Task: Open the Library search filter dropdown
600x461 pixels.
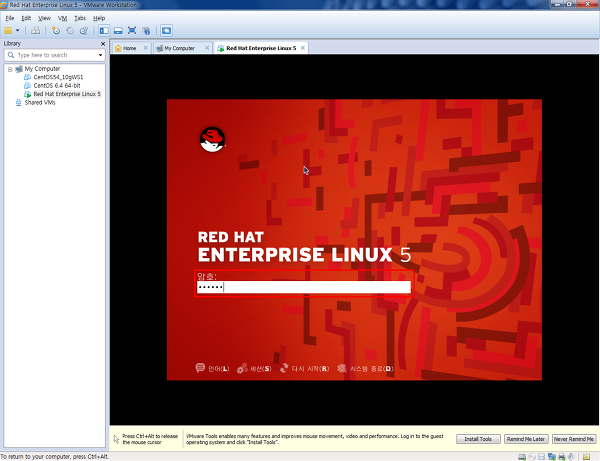Action: coord(100,55)
